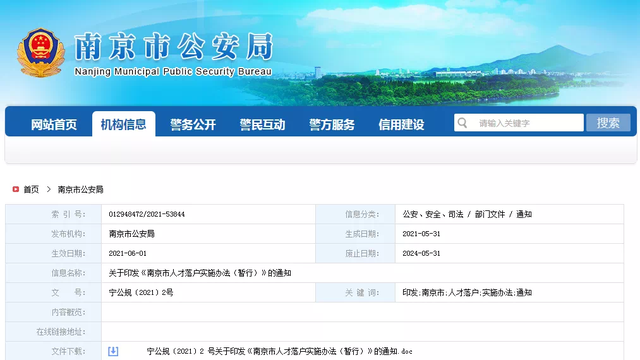Screen dimensions: 640x360
Task: Click the magnifier icon in search box
Action: pos(462,123)
